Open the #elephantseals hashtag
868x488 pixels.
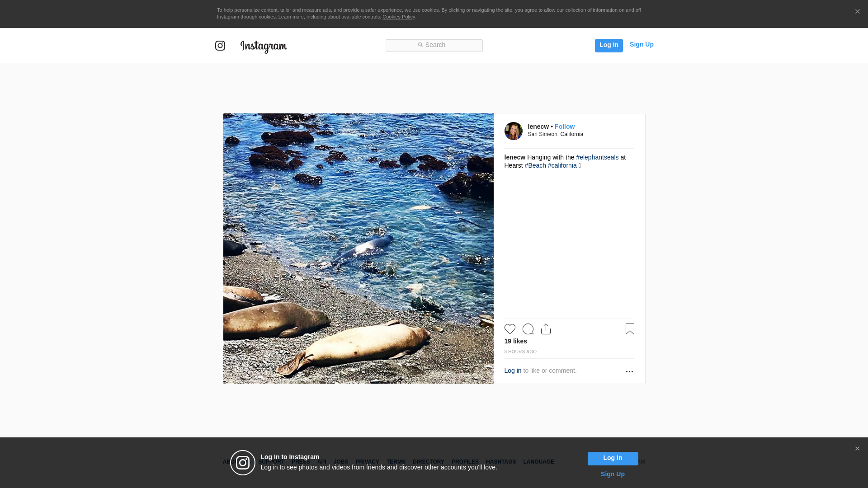[x=597, y=157]
